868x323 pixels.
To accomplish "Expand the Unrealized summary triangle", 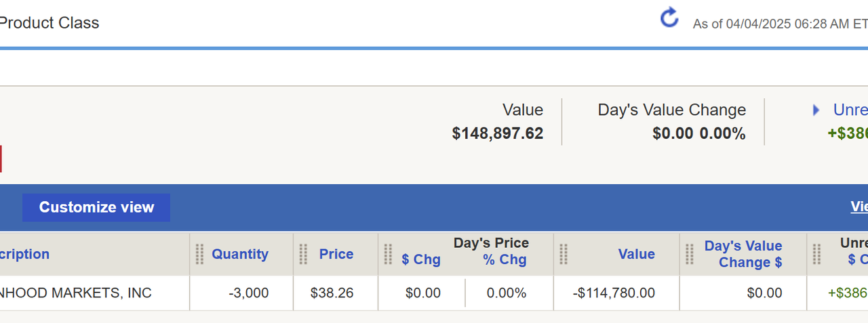I will pyautogui.click(x=816, y=110).
